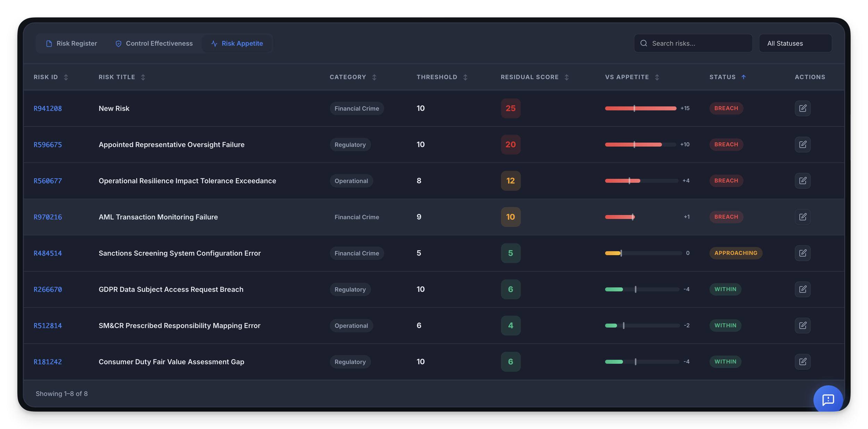Click edit icon for New Risk row
The image size is (868, 429).
click(802, 108)
